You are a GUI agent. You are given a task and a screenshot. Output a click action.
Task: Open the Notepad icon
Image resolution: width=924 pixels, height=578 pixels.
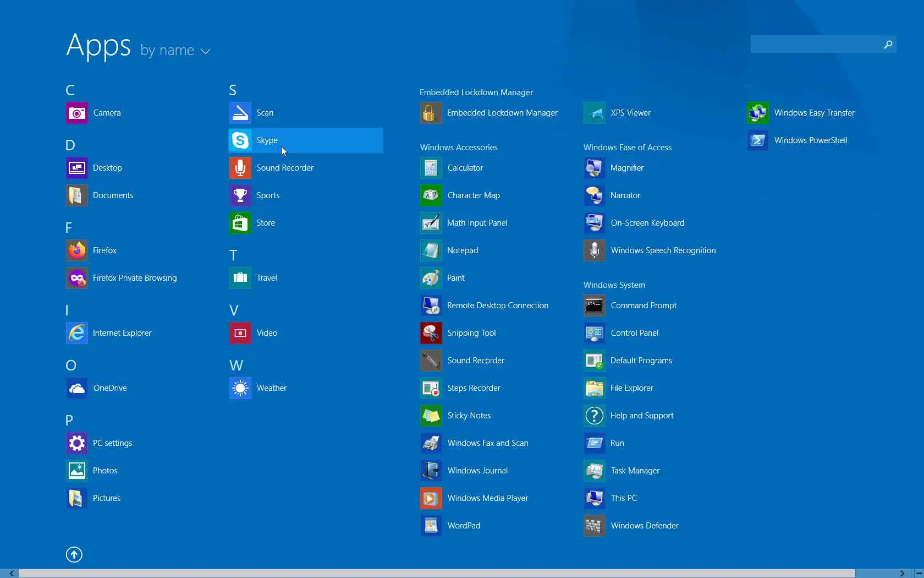coord(431,250)
